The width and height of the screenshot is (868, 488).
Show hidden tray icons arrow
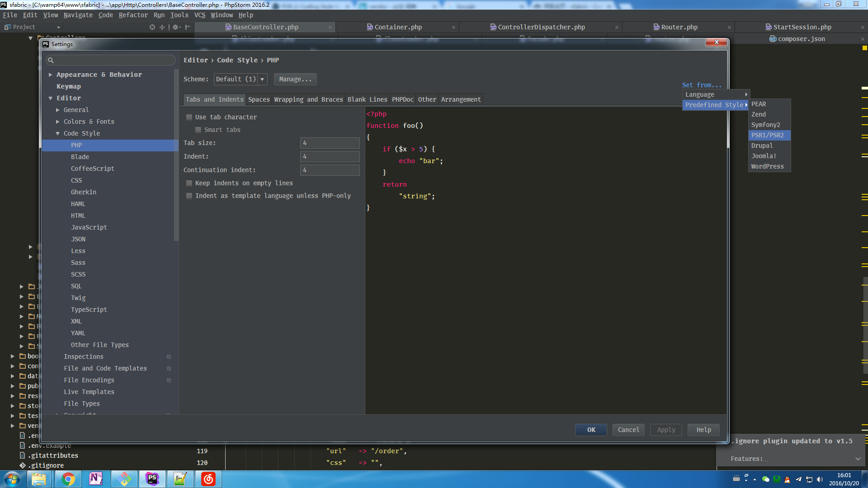coord(755,479)
